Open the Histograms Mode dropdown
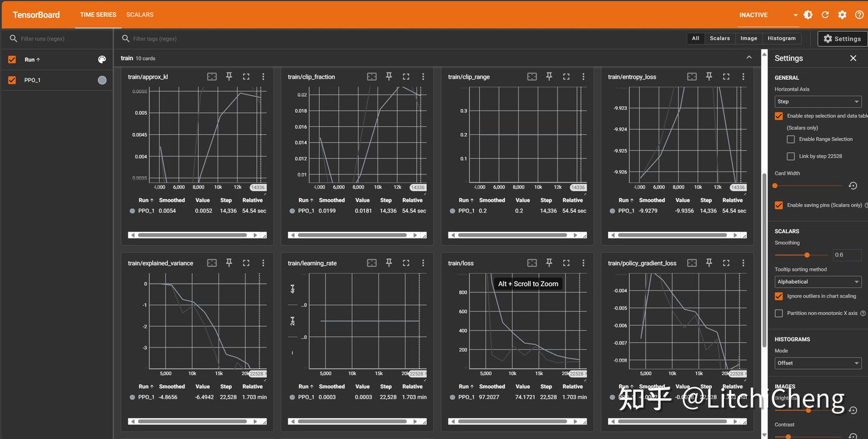Screen dimensions: 868x439 (x=818, y=363)
